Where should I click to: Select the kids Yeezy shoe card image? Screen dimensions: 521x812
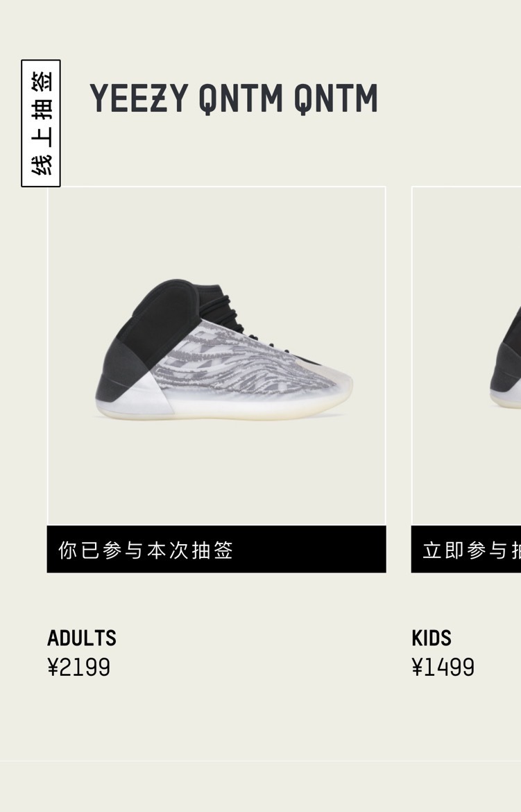tap(467, 356)
